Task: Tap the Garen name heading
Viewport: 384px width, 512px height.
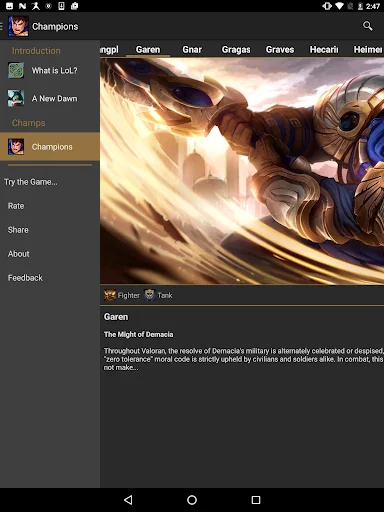Action: 116,317
